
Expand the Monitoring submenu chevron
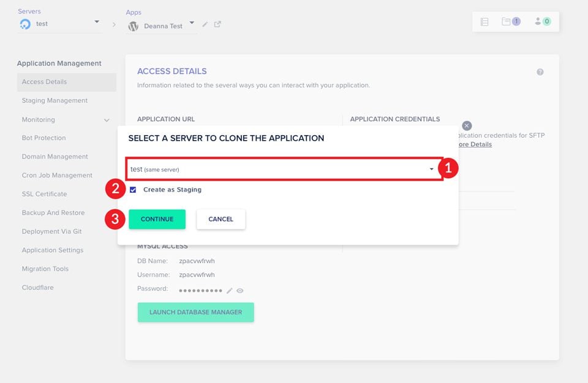coord(107,120)
